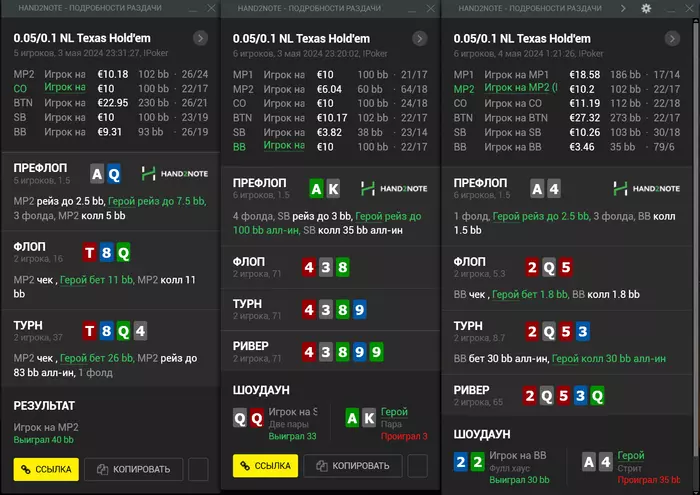Screen dimensions: 700x495
Task: Open 'Герой бет 1.8 bb' link
Action: click(530, 295)
